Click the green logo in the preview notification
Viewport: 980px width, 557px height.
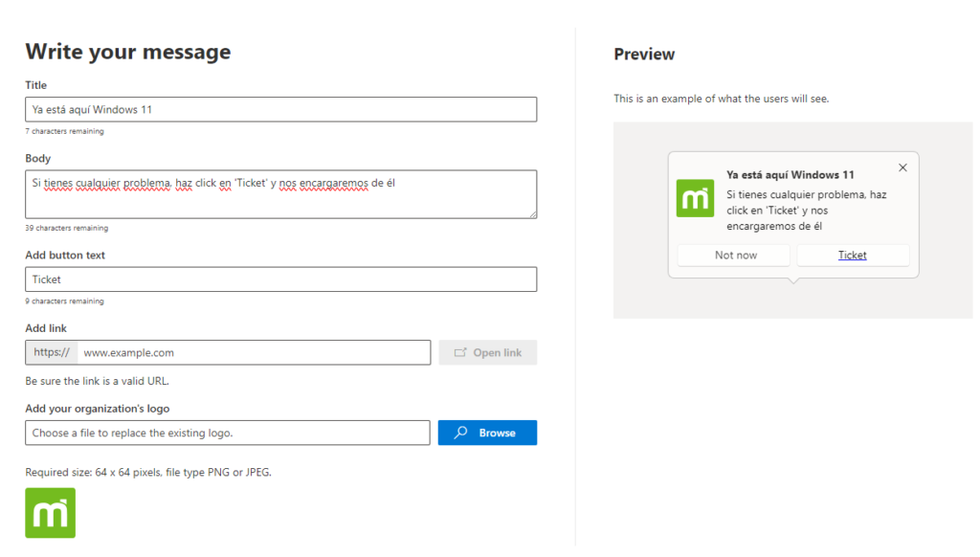(695, 198)
